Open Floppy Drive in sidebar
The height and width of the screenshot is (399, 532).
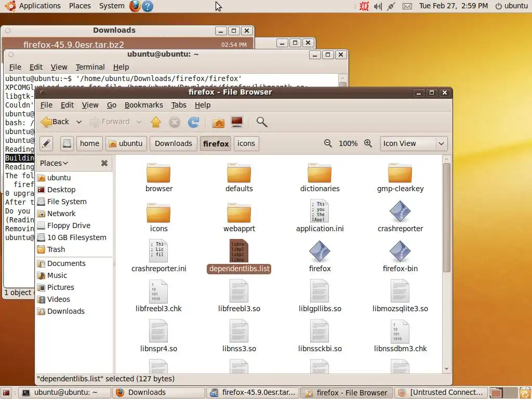69,225
